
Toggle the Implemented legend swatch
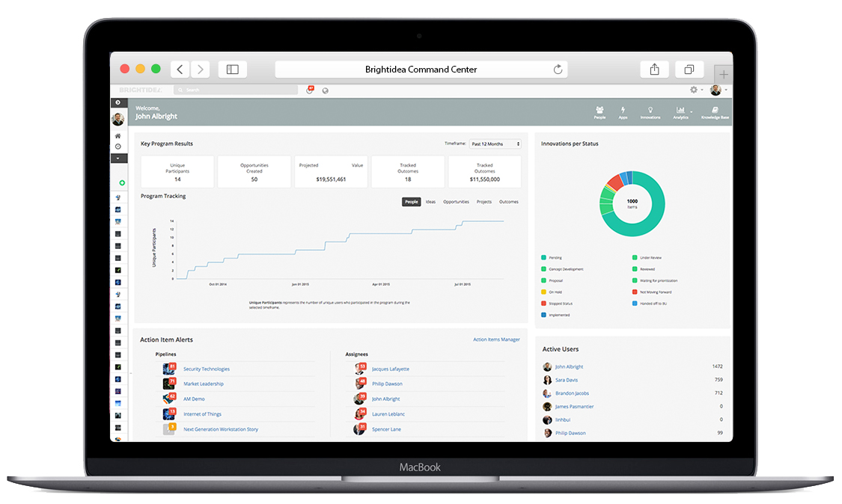(x=543, y=315)
